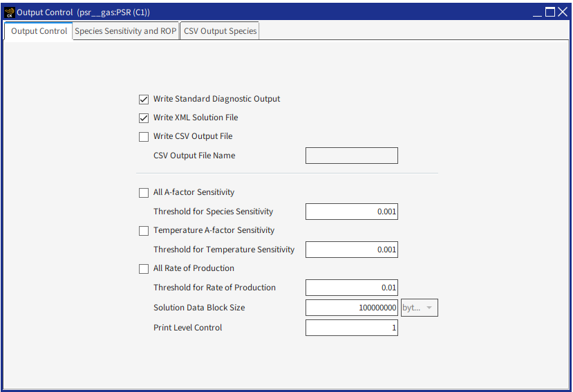
Task: Click the Chemkin app icon in title bar
Action: tap(10, 12)
